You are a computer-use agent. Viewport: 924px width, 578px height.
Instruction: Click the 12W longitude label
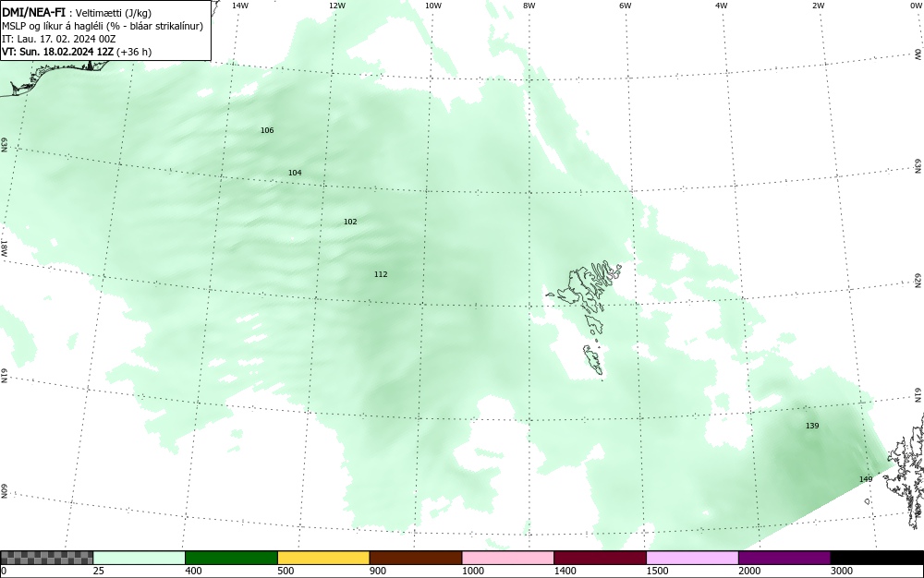(336, 6)
